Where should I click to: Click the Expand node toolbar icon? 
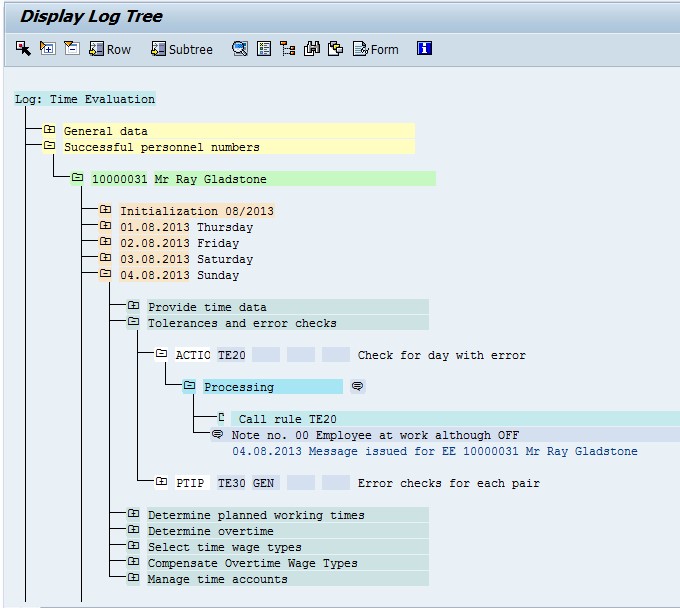coord(47,48)
